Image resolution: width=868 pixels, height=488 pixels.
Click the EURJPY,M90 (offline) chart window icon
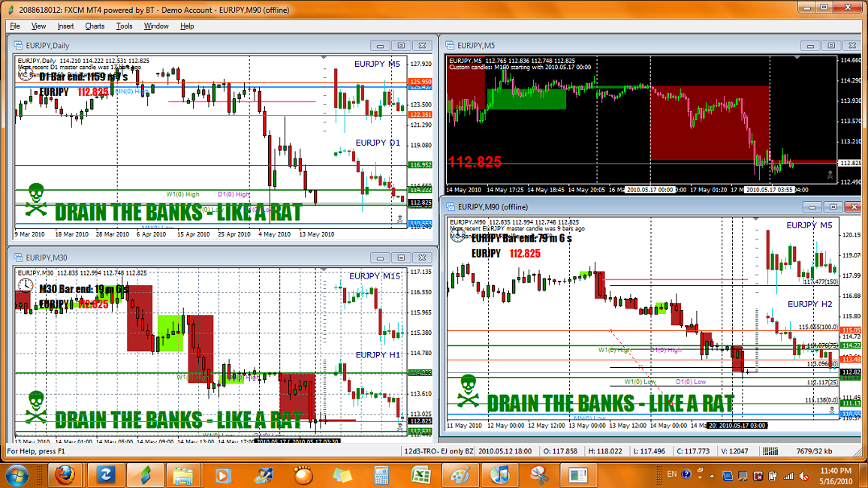point(450,207)
